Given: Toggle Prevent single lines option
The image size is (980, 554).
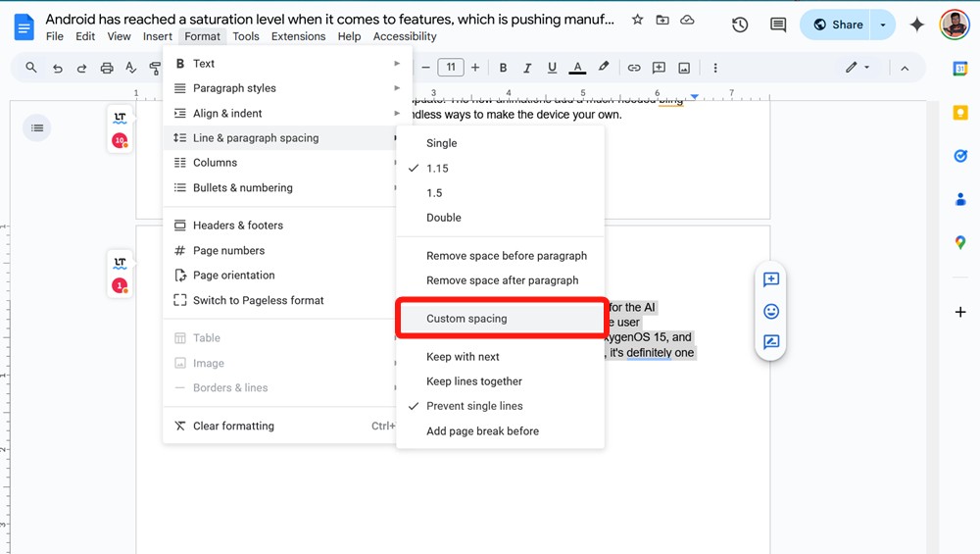Looking at the screenshot, I should pos(474,406).
